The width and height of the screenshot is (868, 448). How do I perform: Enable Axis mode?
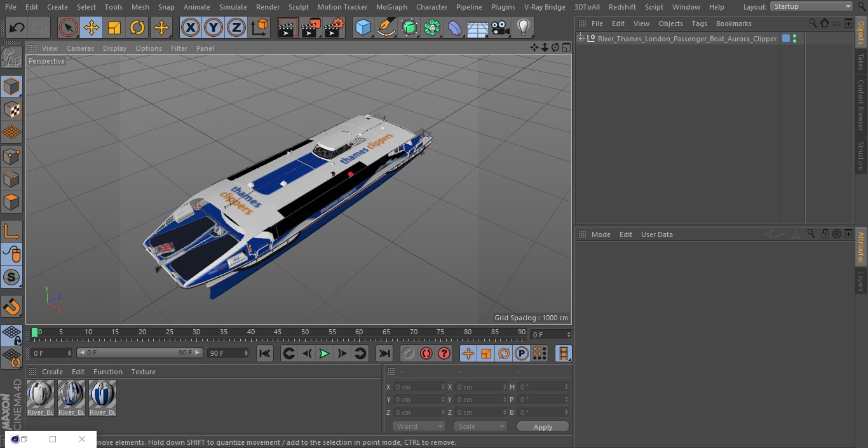click(11, 231)
